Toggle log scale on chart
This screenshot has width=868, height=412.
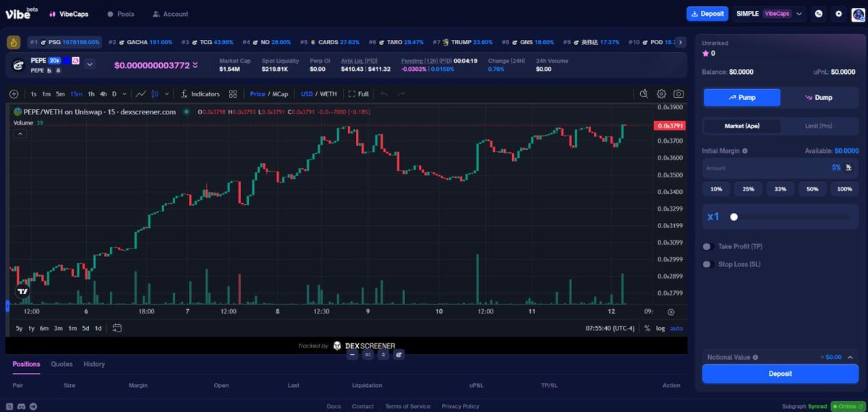(660, 328)
